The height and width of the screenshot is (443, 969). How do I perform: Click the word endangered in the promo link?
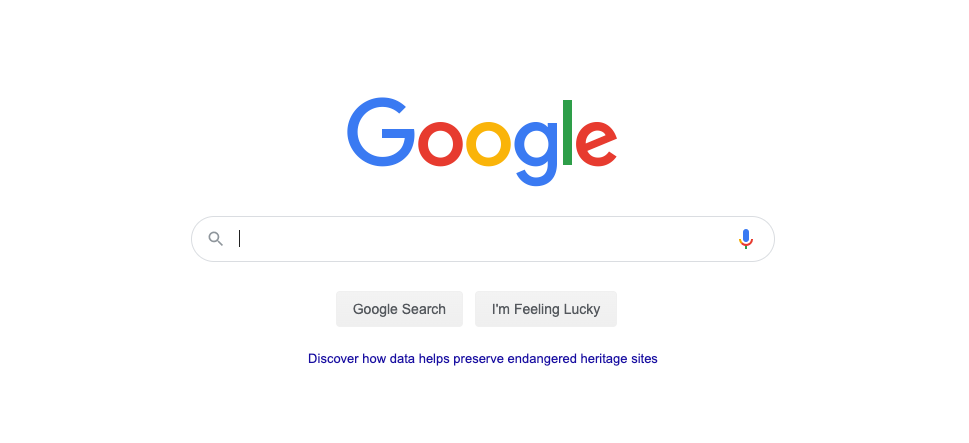click(x=543, y=358)
